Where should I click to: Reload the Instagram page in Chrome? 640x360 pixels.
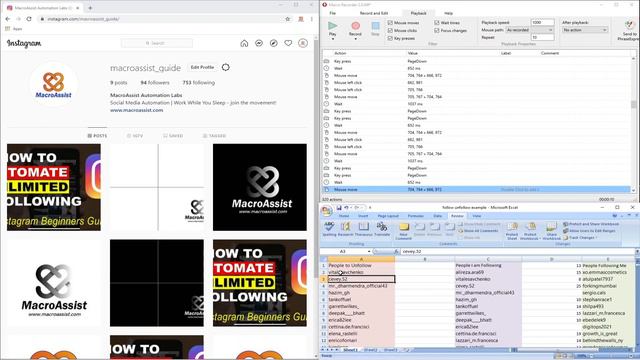point(29,19)
